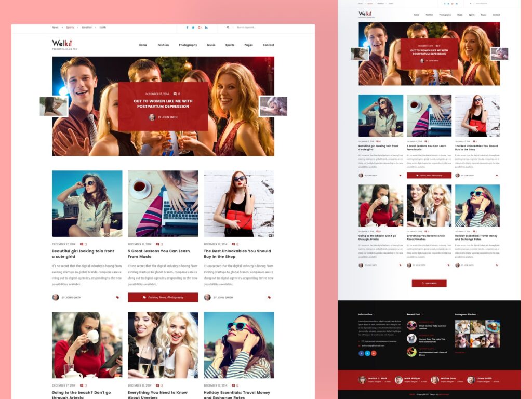The width and height of the screenshot is (532, 399).
Task: Click the red social circle icon in the footer
Action: (x=374, y=353)
